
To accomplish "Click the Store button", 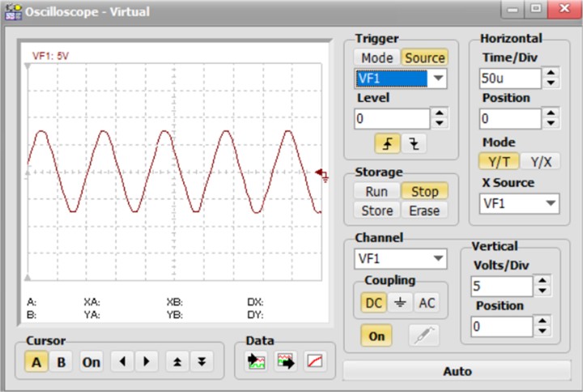I will coord(377,211).
